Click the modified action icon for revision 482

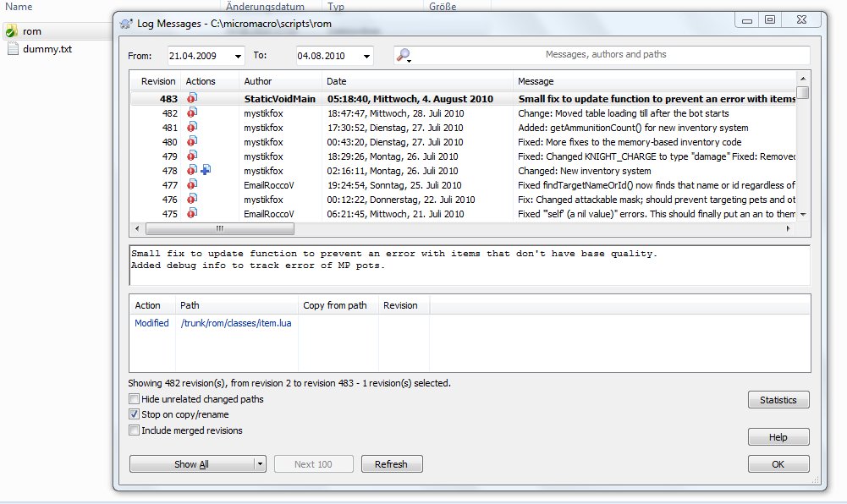coord(192,113)
